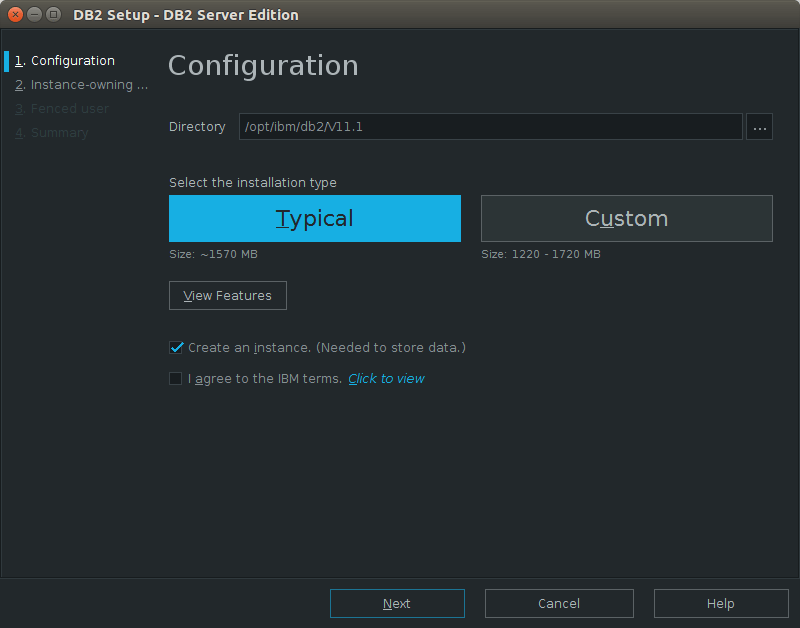Choose the Custom installation type
This screenshot has width=800, height=628.
click(x=627, y=218)
